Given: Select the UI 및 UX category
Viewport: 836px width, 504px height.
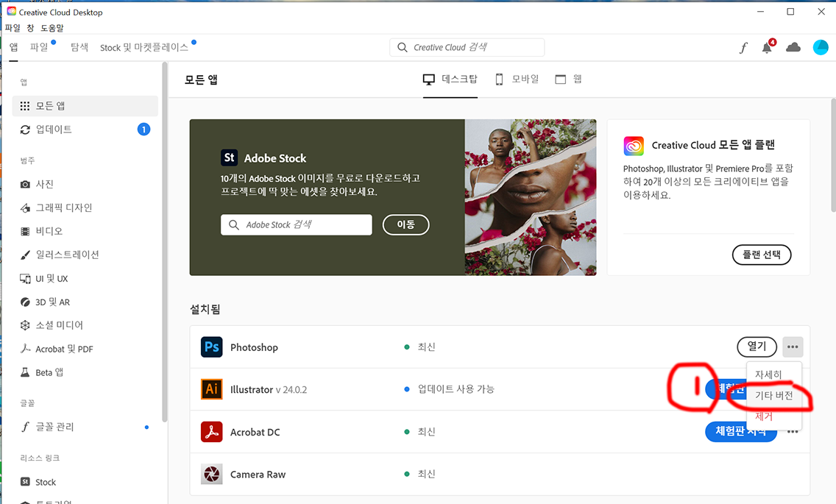Looking at the screenshot, I should tap(43, 278).
